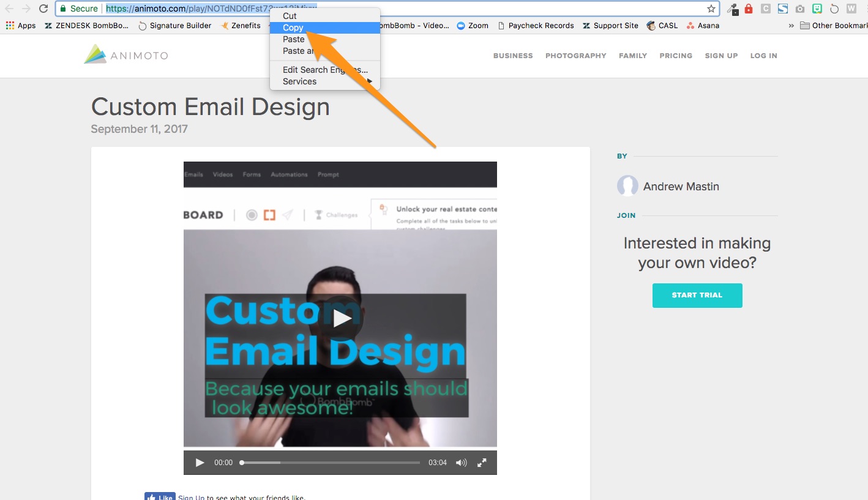This screenshot has height=500, width=868.
Task: Open the PRICING page
Action: 676,56
